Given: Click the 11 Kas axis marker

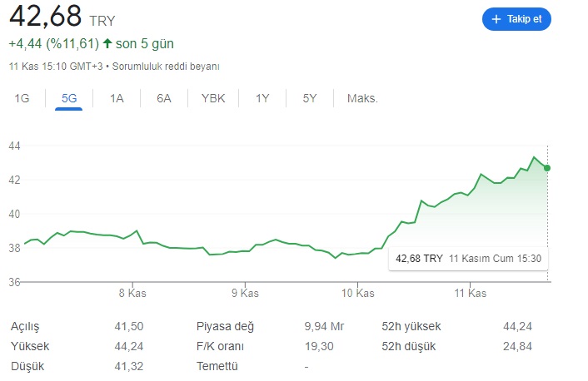Looking at the screenshot, I should click(x=471, y=293).
